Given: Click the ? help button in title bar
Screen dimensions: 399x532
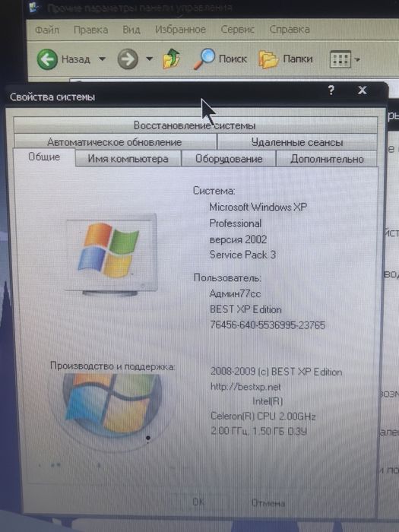Looking at the screenshot, I should click(x=331, y=90).
